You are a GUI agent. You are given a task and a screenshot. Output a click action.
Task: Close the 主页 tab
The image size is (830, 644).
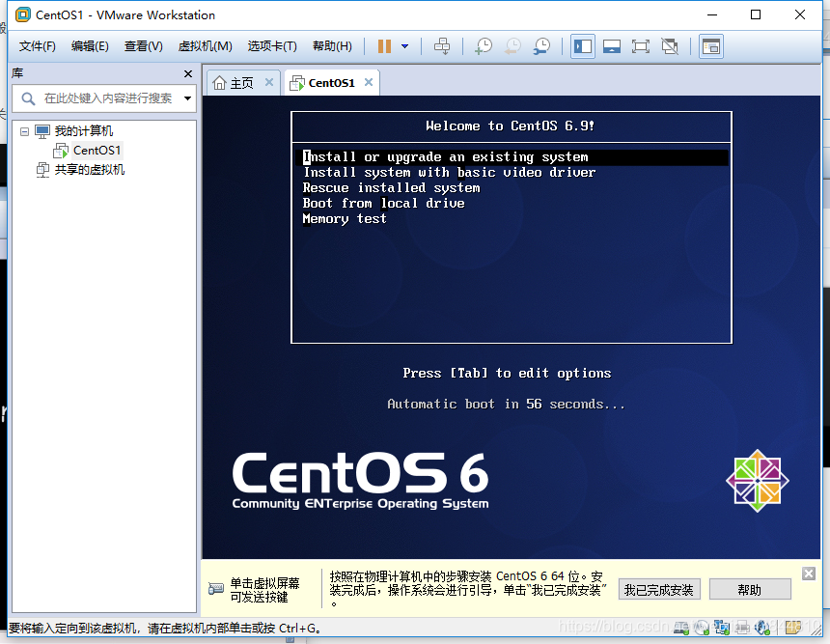pyautogui.click(x=269, y=82)
